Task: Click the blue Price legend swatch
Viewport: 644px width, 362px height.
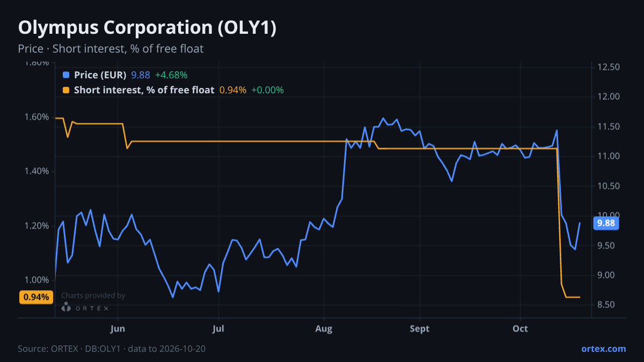Action: click(66, 75)
